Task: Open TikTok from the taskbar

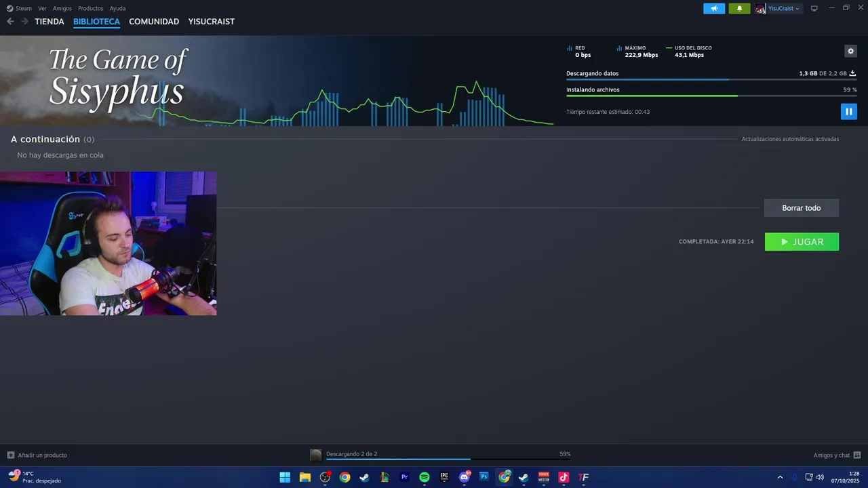Action: (x=564, y=477)
